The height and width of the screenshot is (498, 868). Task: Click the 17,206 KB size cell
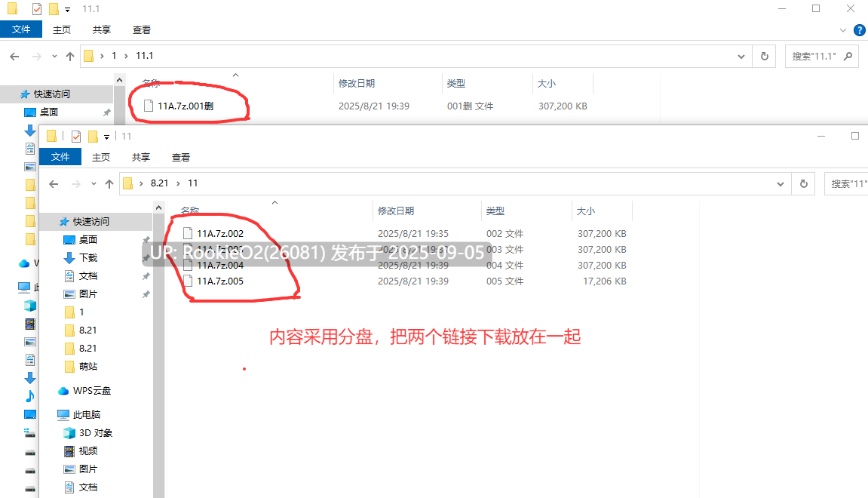click(605, 281)
